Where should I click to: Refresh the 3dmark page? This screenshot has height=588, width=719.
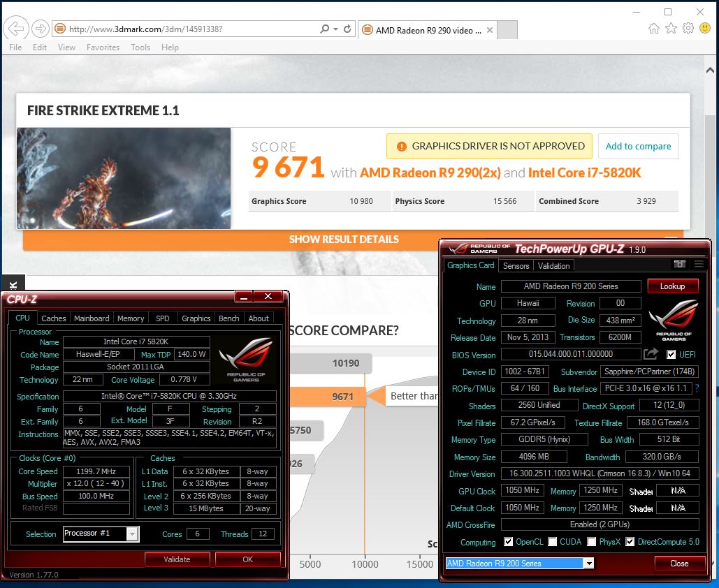point(347,29)
